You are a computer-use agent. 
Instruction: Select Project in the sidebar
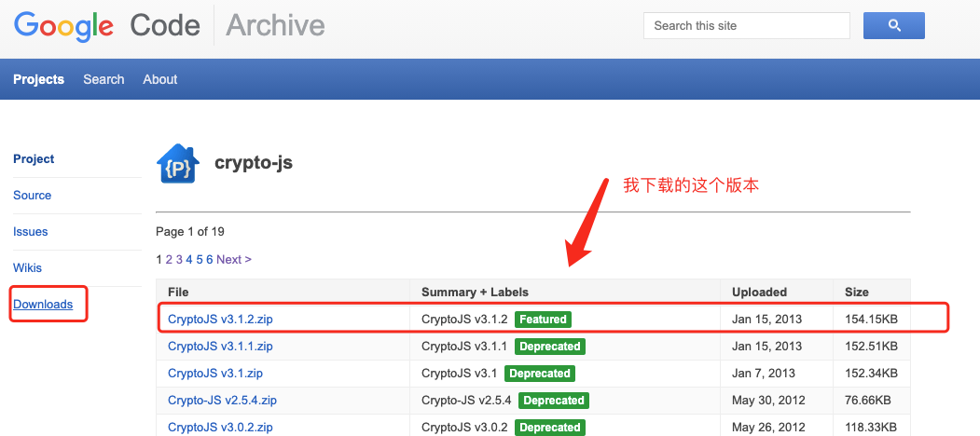tap(34, 159)
